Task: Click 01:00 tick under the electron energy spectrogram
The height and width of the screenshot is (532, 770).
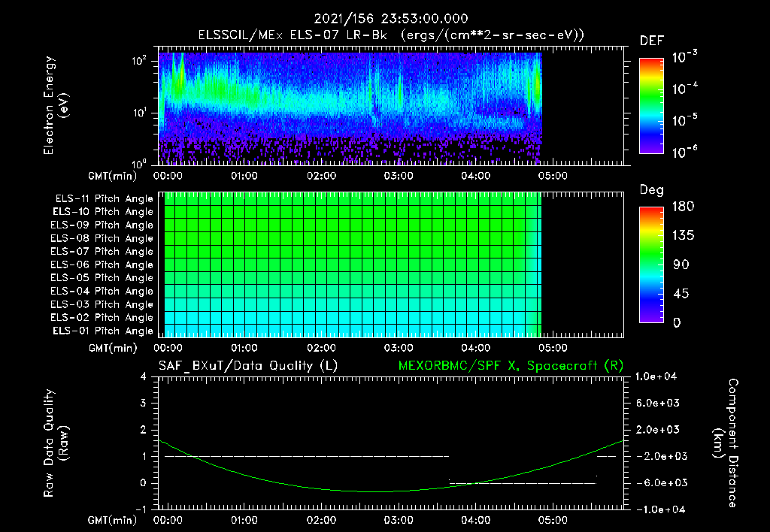Action: coord(244,176)
